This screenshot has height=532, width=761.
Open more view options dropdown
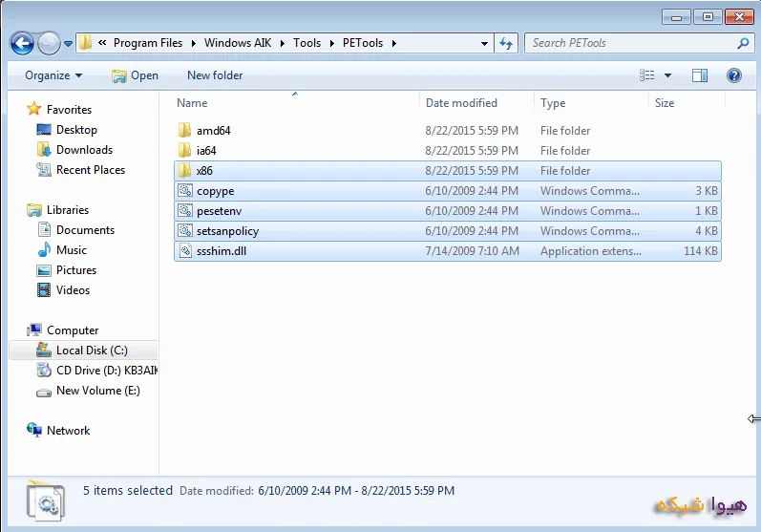667,75
